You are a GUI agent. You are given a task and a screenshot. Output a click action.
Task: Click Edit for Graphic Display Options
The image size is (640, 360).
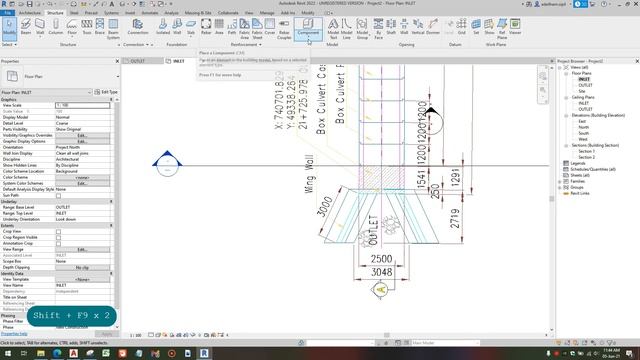(x=82, y=142)
